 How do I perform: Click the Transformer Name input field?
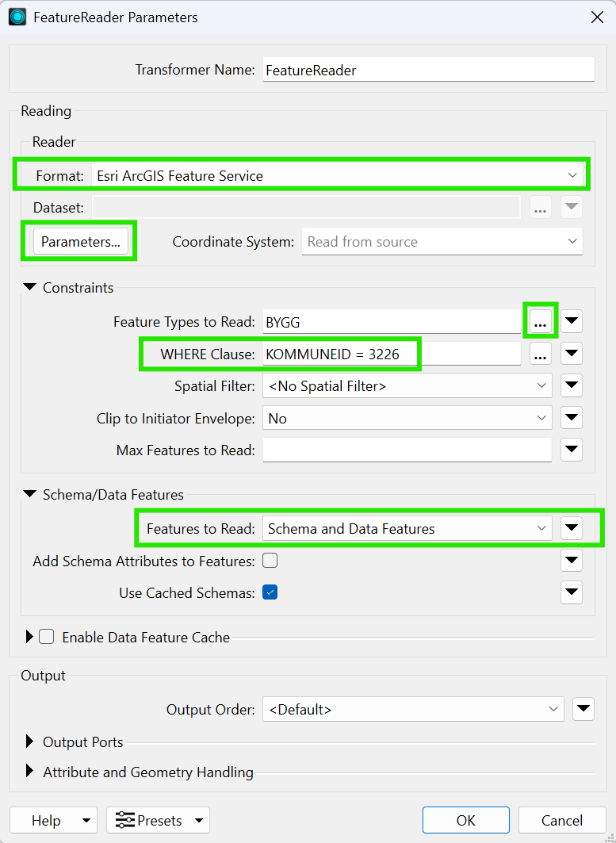tap(428, 70)
